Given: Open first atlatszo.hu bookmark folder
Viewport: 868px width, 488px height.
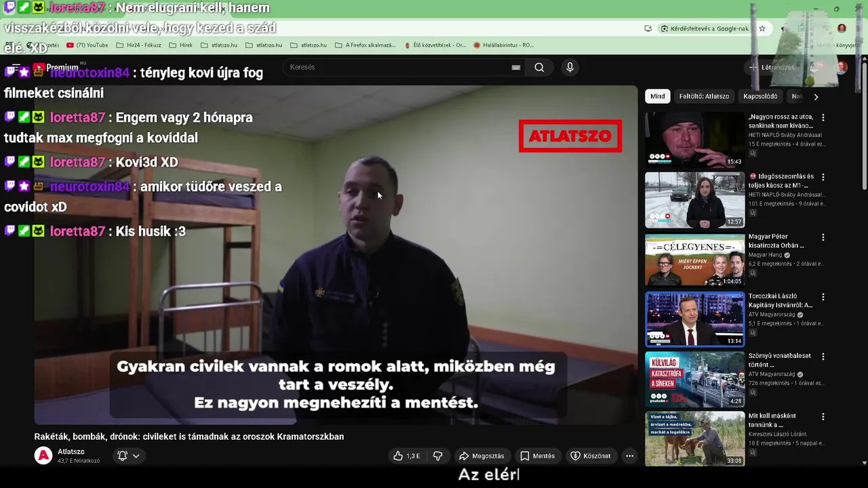Looking at the screenshot, I should (x=218, y=45).
